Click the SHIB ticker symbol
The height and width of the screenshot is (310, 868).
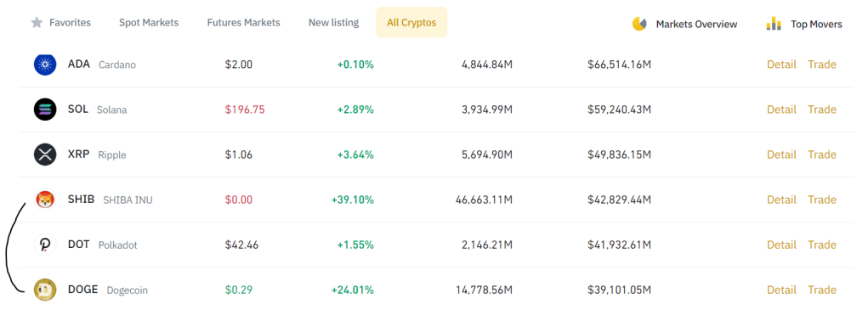tap(82, 199)
